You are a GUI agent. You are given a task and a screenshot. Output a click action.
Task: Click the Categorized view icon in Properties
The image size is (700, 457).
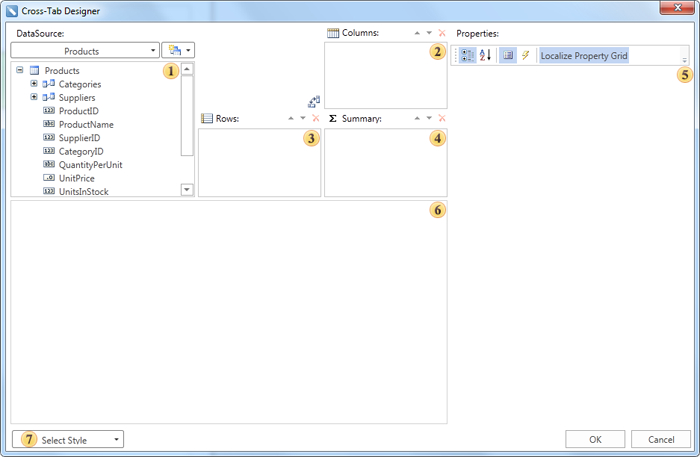467,56
